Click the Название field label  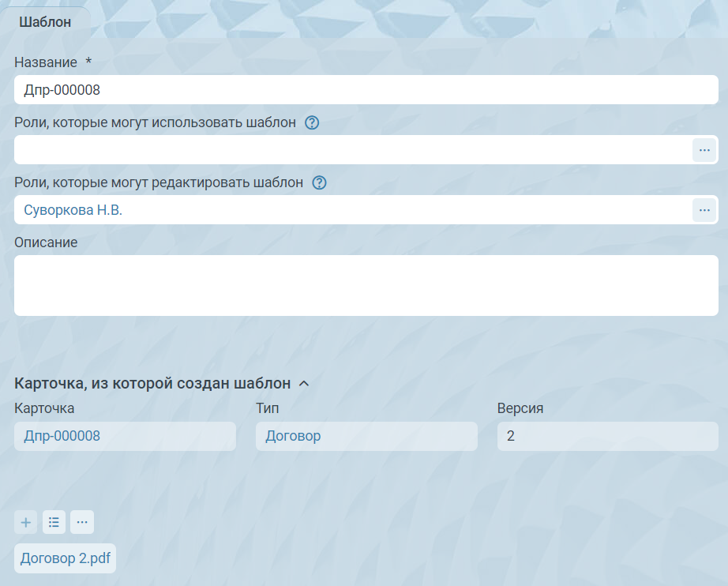point(46,62)
